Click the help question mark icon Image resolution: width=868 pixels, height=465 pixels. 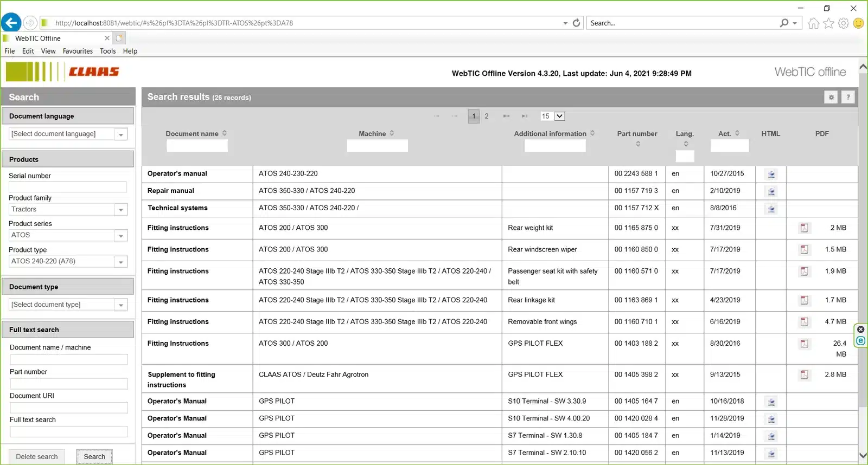(x=848, y=98)
